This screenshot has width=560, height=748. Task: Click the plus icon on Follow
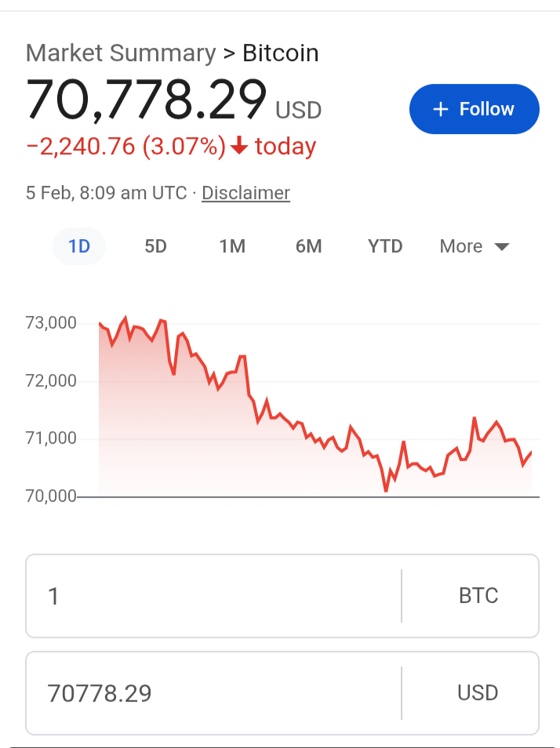(441, 110)
